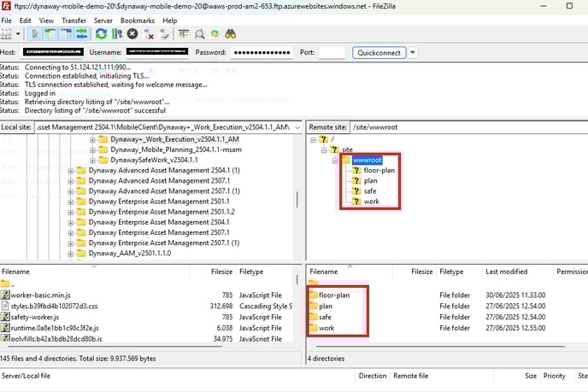This screenshot has height=392, width=588.
Task: Toggle the local directory tree display
Action: click(50, 34)
